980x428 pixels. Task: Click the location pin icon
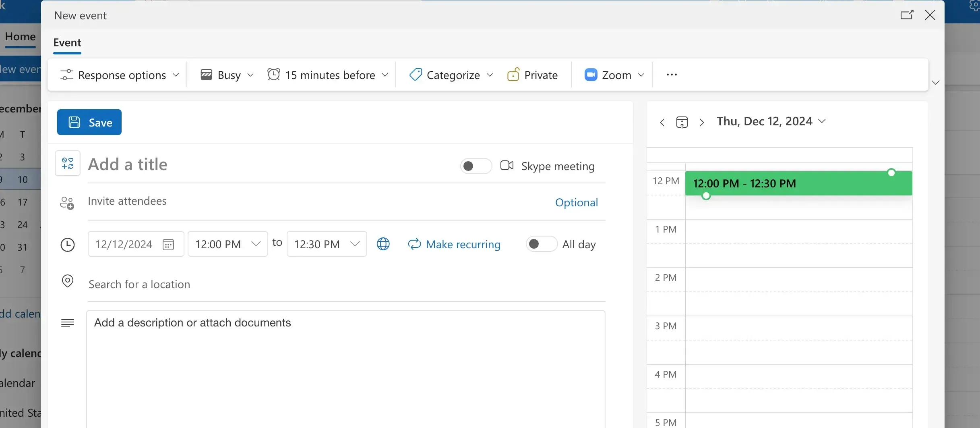click(x=67, y=281)
